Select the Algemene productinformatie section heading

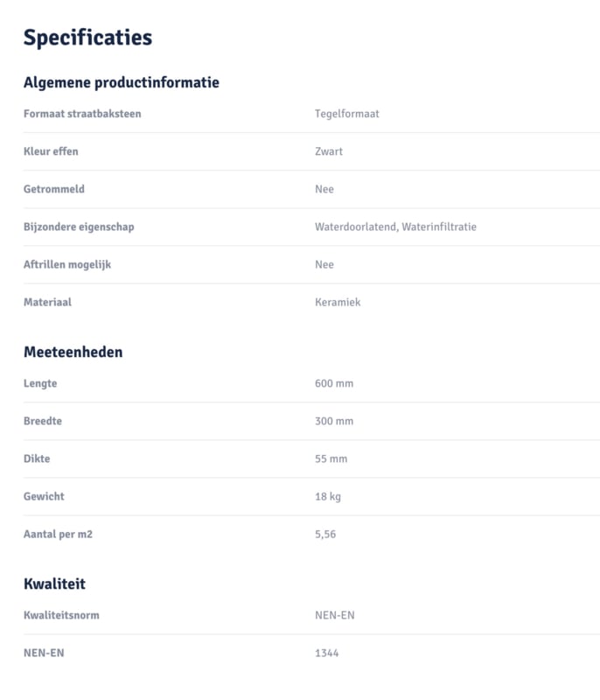tap(121, 82)
